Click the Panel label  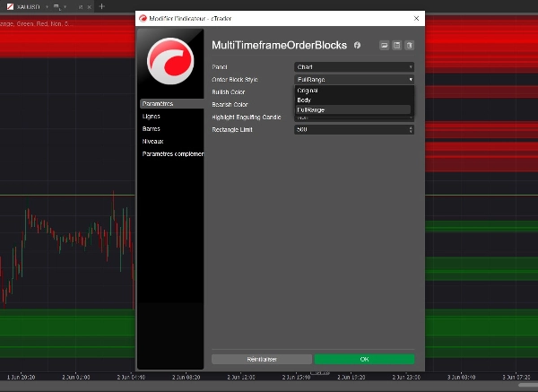[x=220, y=67]
